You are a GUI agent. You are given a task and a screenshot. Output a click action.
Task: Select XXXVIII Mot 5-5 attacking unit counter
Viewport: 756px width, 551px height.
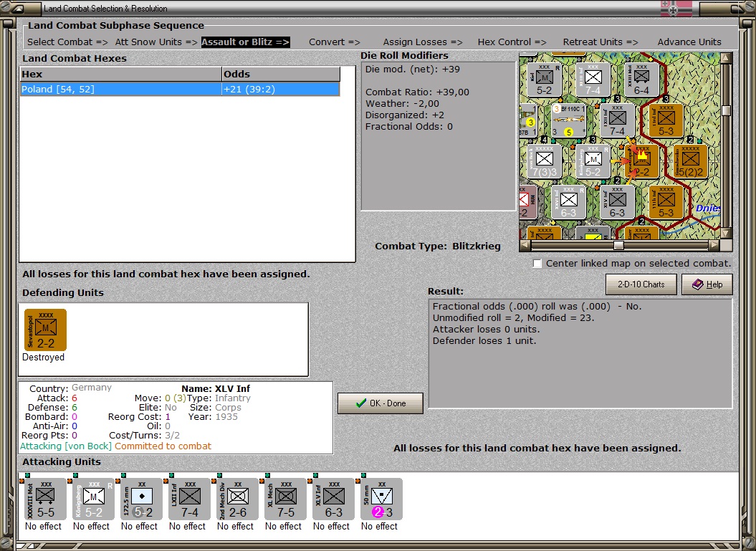(45, 499)
